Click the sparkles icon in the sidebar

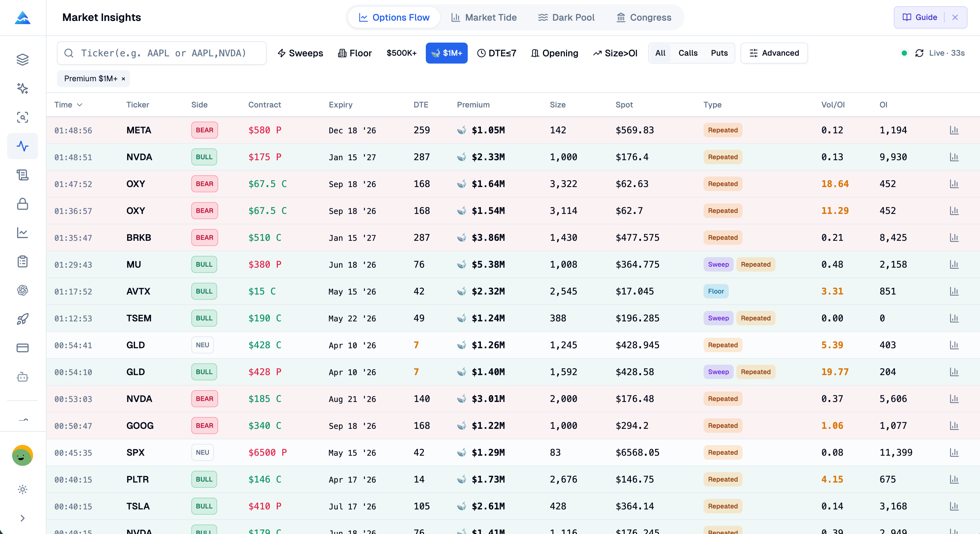tap(23, 88)
